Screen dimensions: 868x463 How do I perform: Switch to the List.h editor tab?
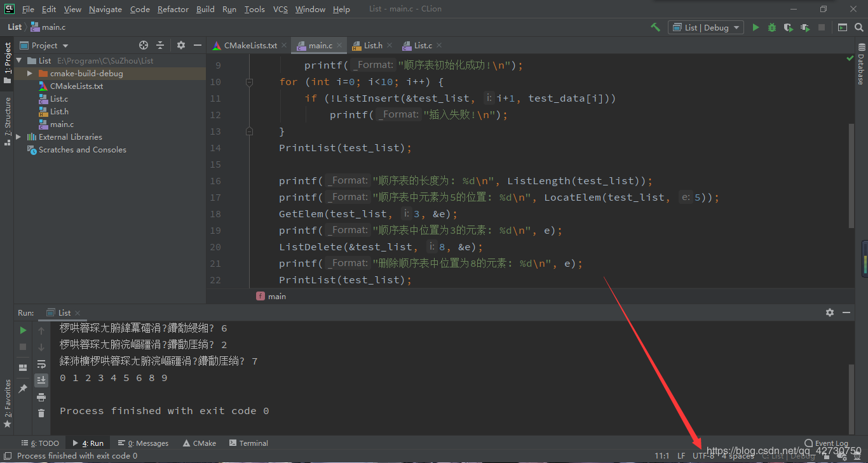(372, 46)
